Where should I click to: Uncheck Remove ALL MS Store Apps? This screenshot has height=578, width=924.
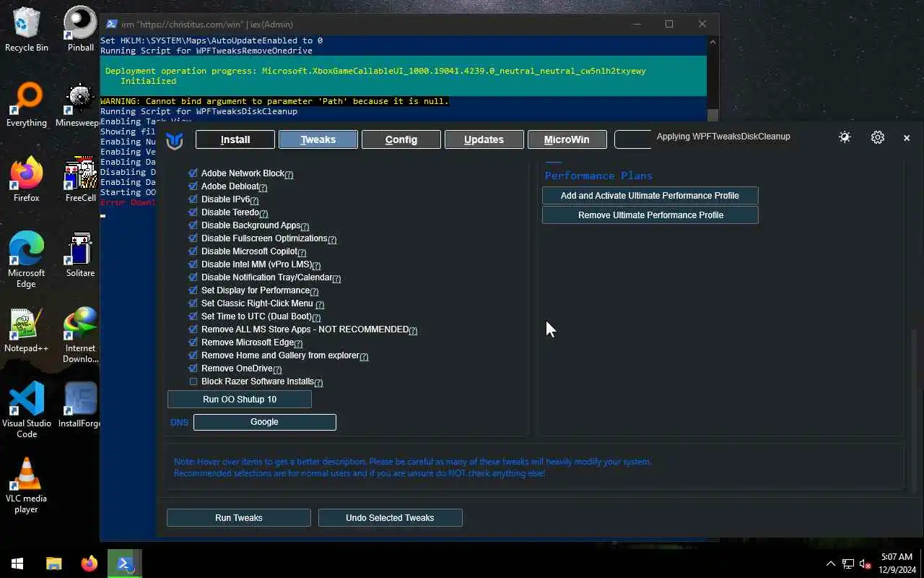coord(193,329)
